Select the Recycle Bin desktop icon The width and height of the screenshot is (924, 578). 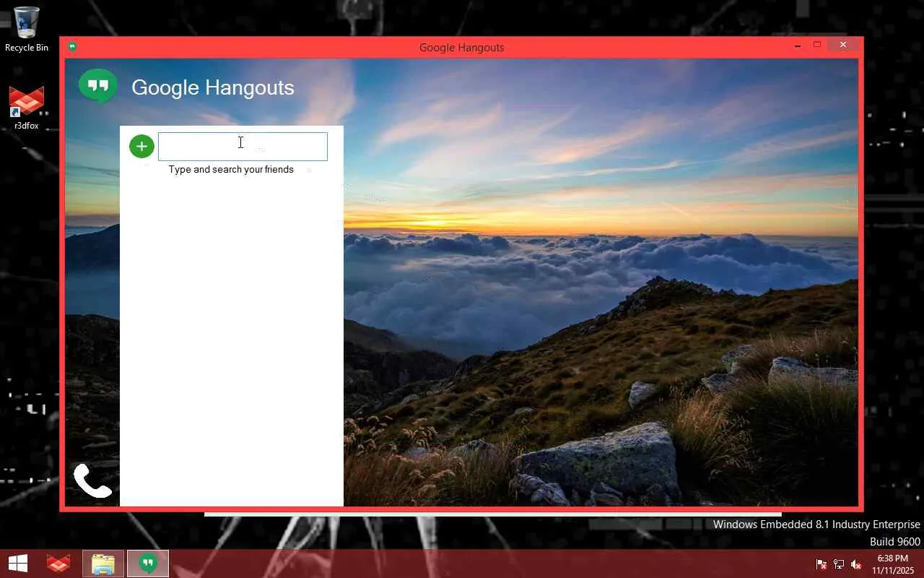[x=27, y=30]
